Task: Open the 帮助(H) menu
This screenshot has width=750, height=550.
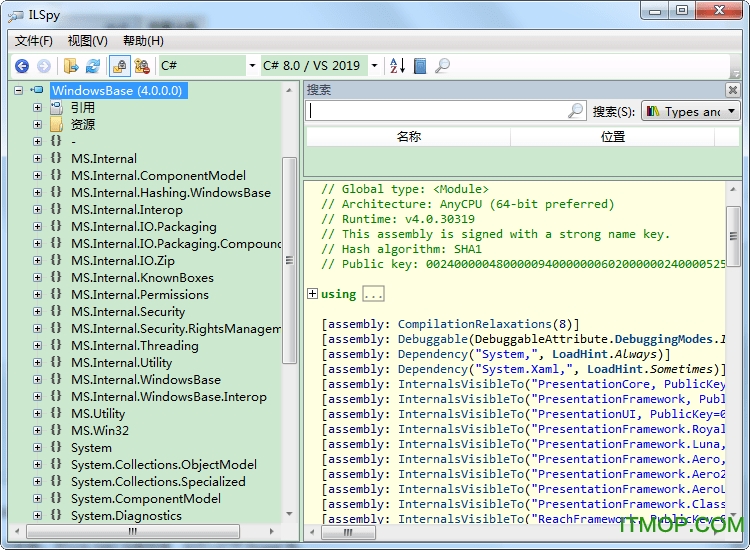Action: tap(143, 41)
